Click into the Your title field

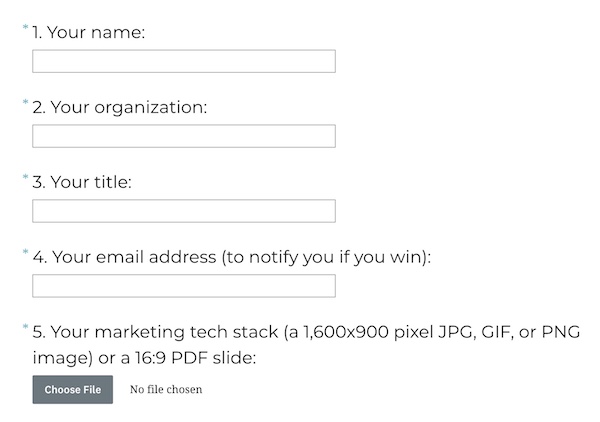(184, 211)
